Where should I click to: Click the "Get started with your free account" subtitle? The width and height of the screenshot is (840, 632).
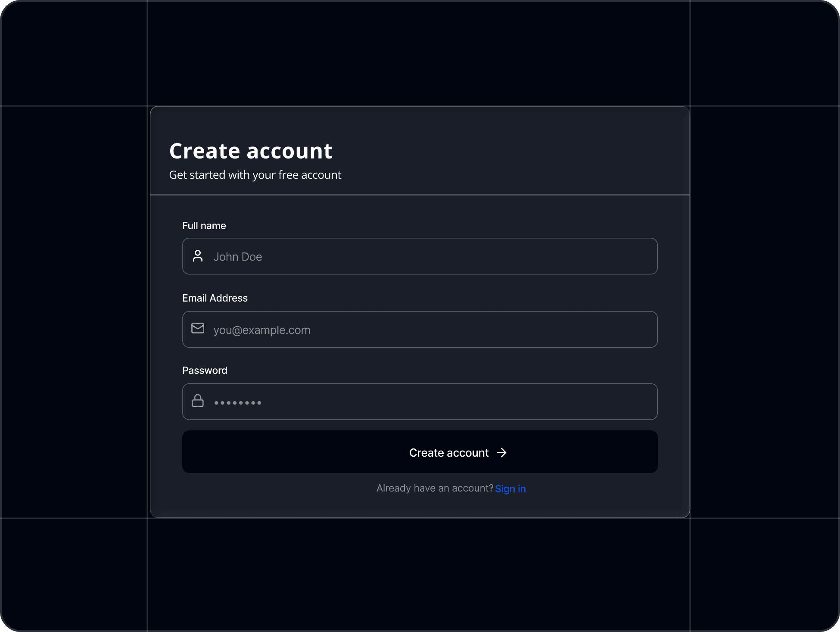255,175
